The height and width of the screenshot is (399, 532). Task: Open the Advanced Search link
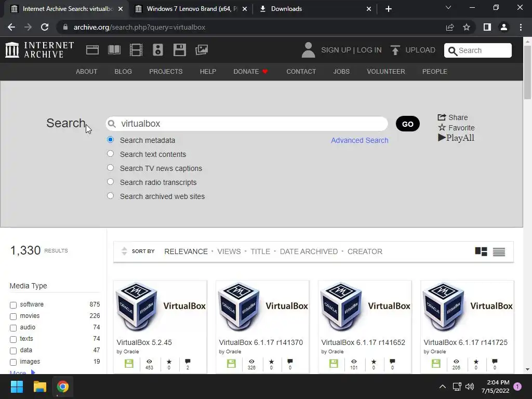coord(360,140)
